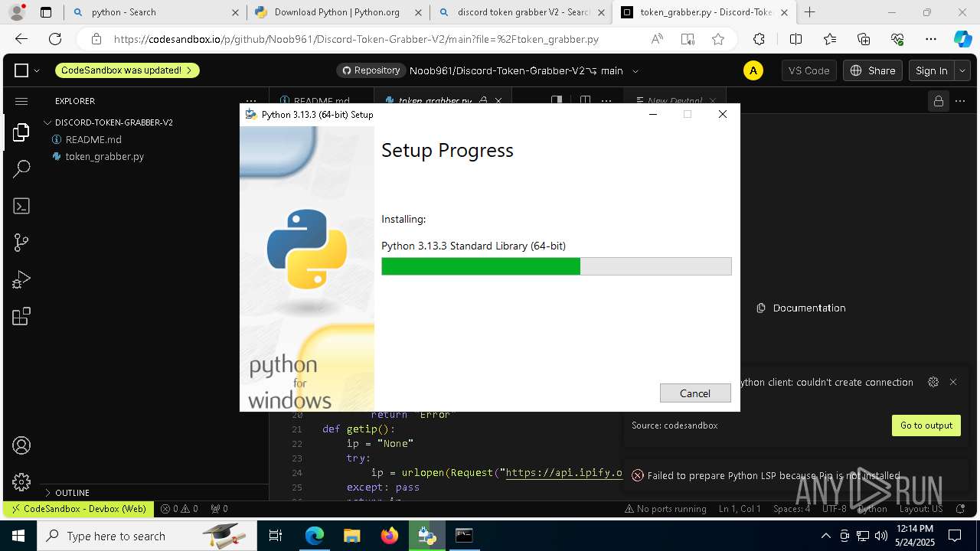Open devtools panel ellipsis menu
The image size is (980, 551).
pyautogui.click(x=962, y=101)
